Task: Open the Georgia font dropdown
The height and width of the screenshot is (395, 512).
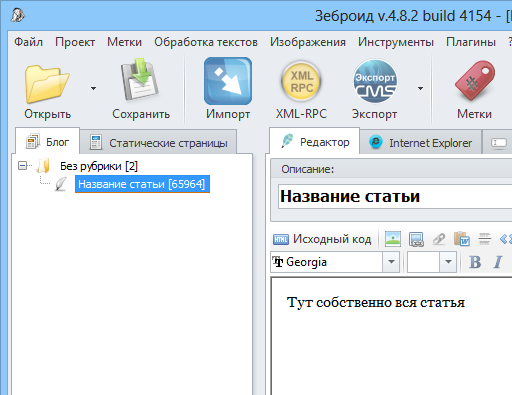Action: (391, 262)
